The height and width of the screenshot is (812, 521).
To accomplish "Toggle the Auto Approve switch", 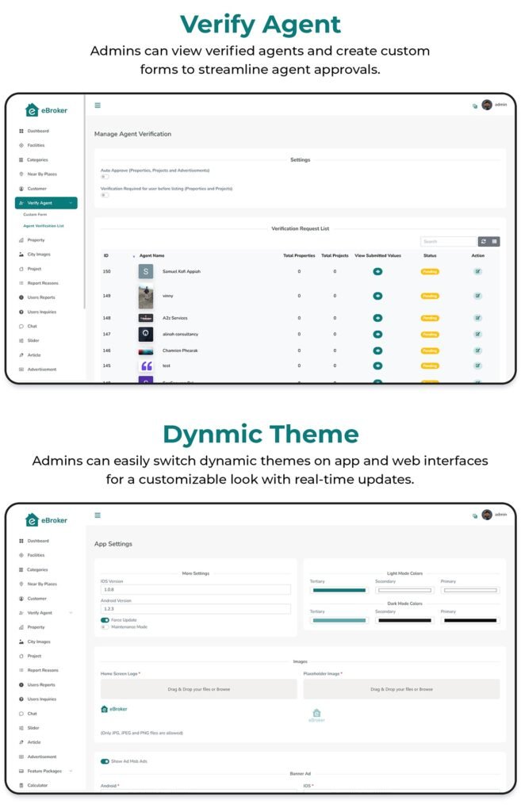I will [105, 177].
